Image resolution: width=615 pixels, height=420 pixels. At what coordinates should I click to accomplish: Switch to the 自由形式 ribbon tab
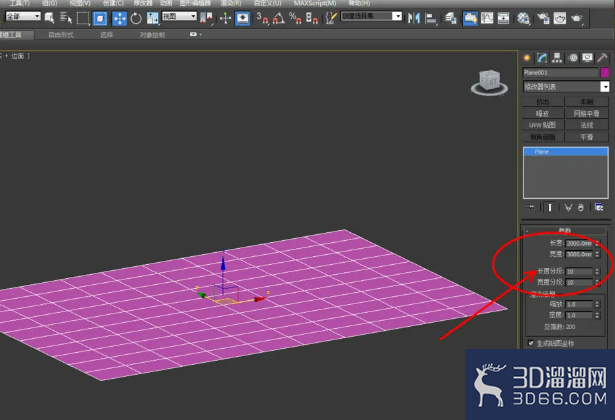61,35
